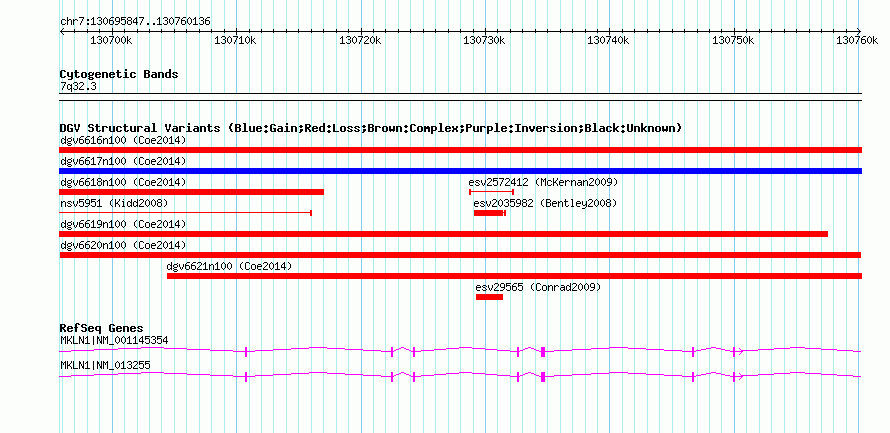Viewport: 890px width, 433px height.
Task: Click the 130740k ruler tick label
Action: 608,40
